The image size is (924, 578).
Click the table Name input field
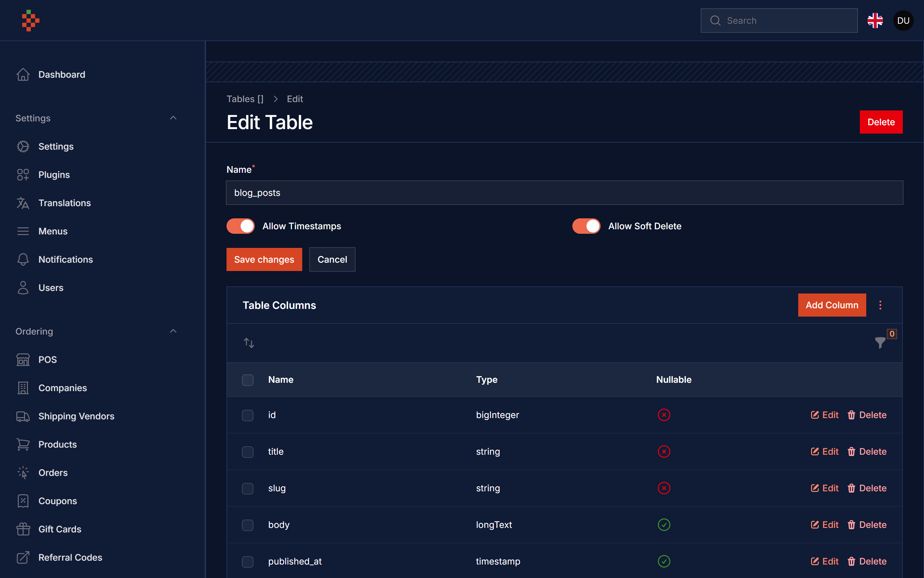point(564,193)
